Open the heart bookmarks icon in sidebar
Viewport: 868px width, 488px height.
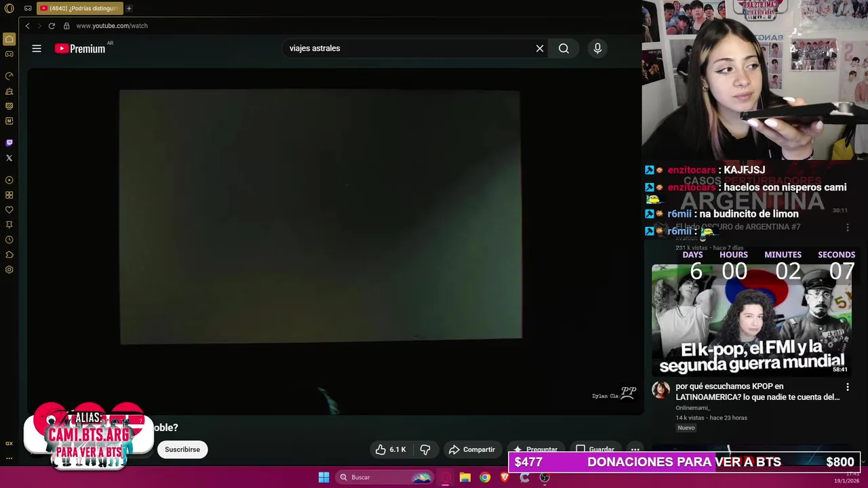9,210
